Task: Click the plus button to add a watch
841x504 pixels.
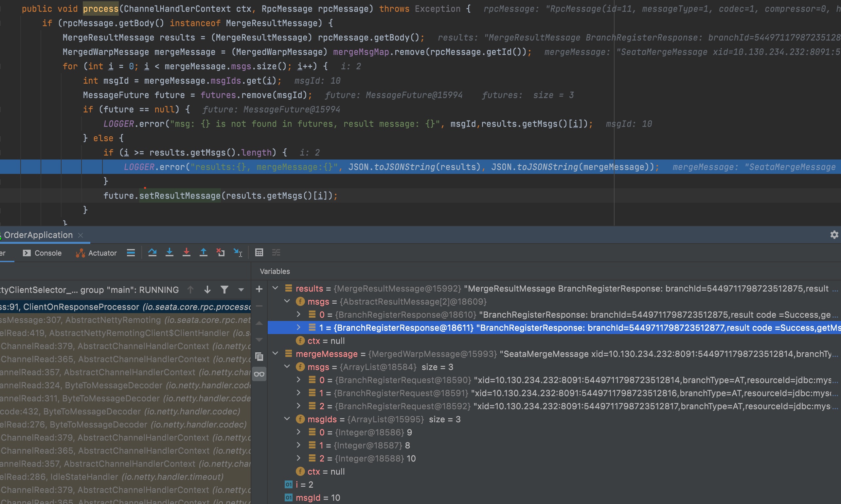Action: [259, 289]
